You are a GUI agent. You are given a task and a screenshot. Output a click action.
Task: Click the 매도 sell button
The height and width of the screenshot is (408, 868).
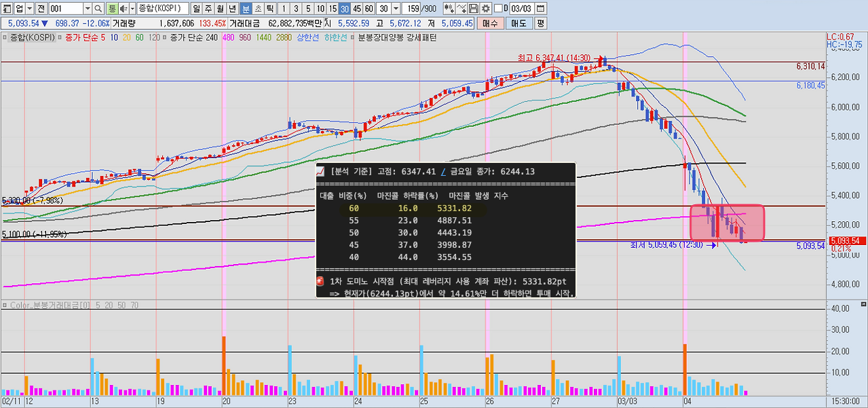[x=519, y=23]
